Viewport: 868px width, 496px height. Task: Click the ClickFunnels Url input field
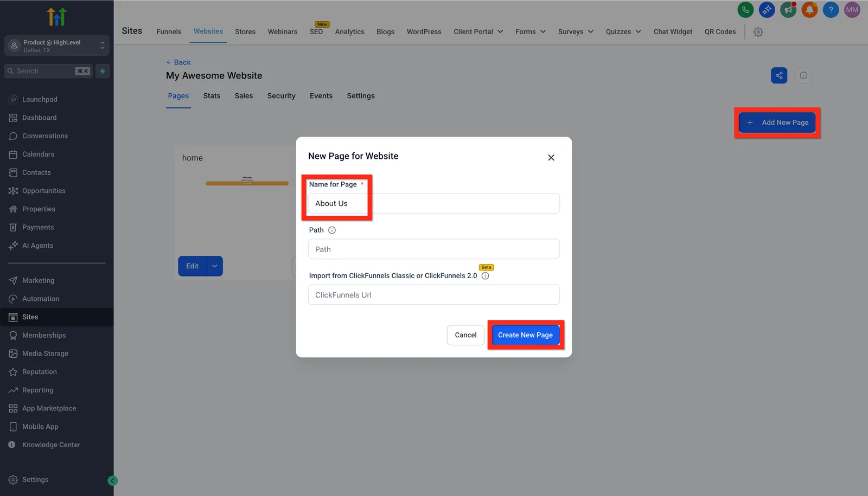tap(433, 295)
